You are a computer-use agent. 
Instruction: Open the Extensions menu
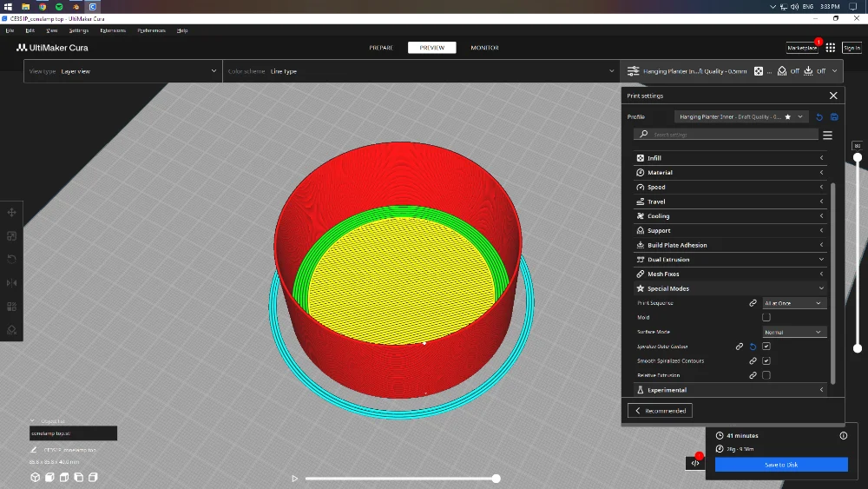113,30
